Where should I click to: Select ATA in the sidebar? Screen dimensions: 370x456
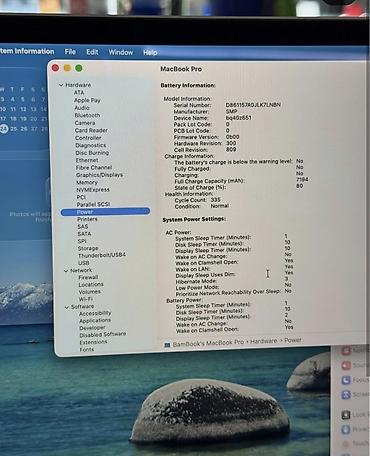[79, 93]
